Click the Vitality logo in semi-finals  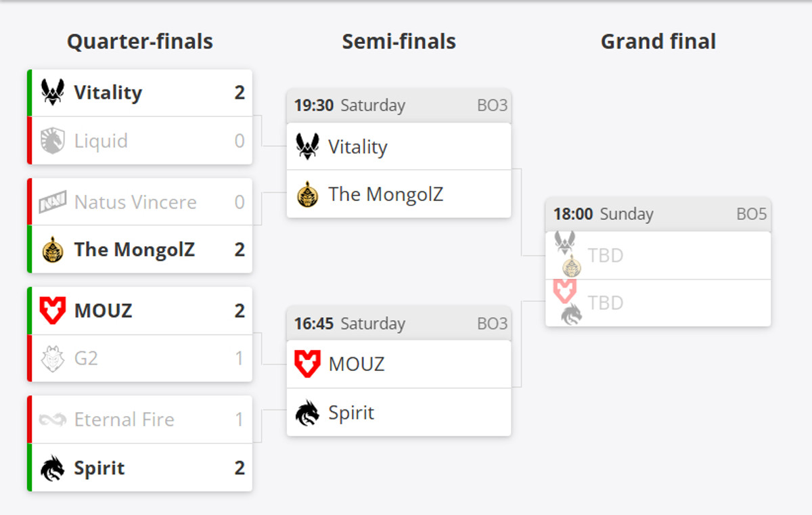pos(308,146)
